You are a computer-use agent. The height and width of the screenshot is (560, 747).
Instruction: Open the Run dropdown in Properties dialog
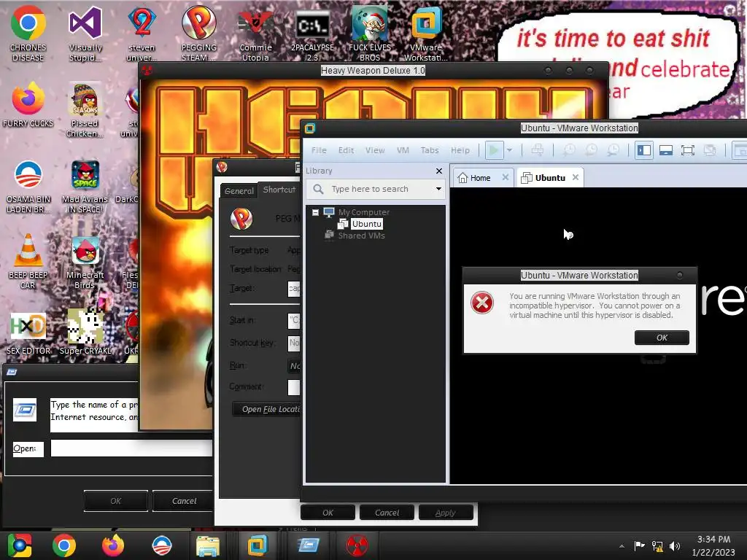click(x=294, y=366)
